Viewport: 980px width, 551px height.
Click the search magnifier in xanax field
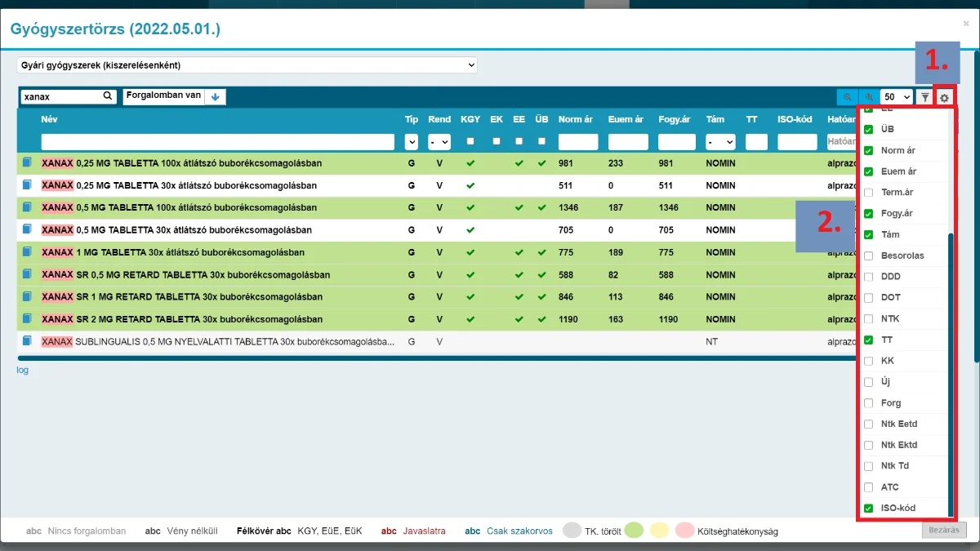click(x=108, y=96)
